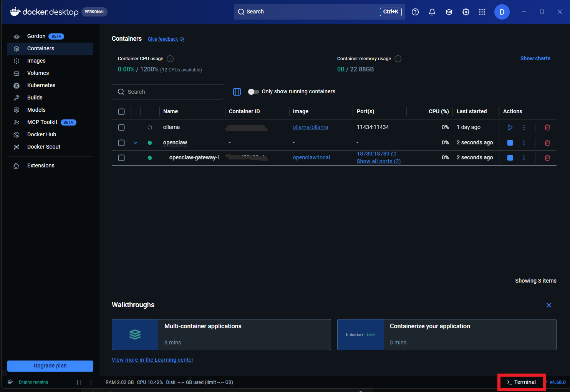Viewport: 570px width, 392px height.
Task: Open more actions menu for openclaw-gateway-1
Action: [x=524, y=158]
